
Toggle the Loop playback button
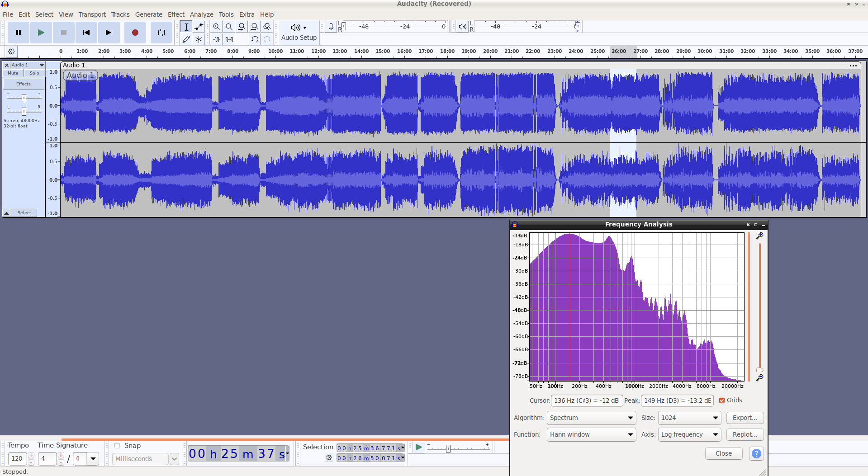(x=161, y=33)
